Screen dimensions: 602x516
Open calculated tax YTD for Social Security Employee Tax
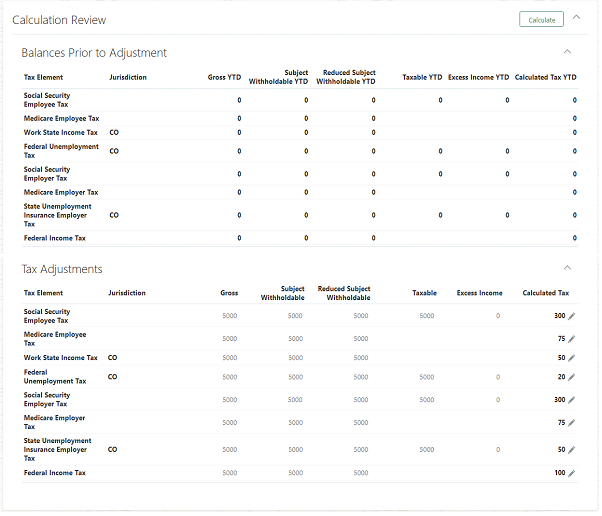click(574, 100)
